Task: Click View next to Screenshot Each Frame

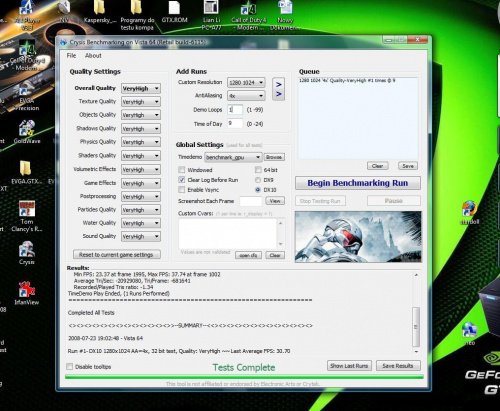Action: coord(275,201)
